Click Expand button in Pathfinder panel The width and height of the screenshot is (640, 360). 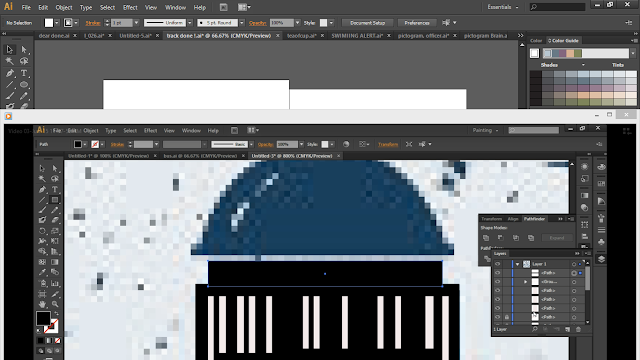point(557,238)
